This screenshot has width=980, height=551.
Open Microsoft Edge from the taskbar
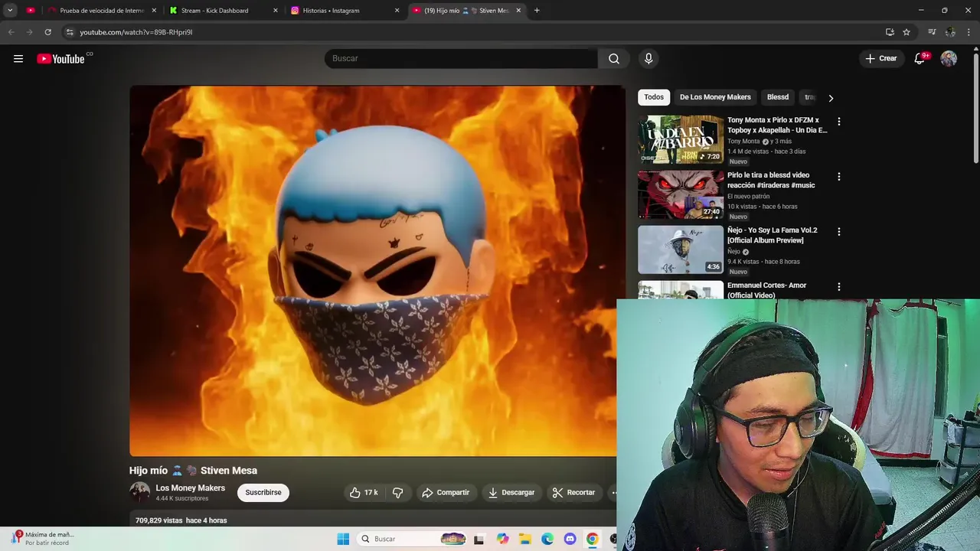tap(547, 540)
